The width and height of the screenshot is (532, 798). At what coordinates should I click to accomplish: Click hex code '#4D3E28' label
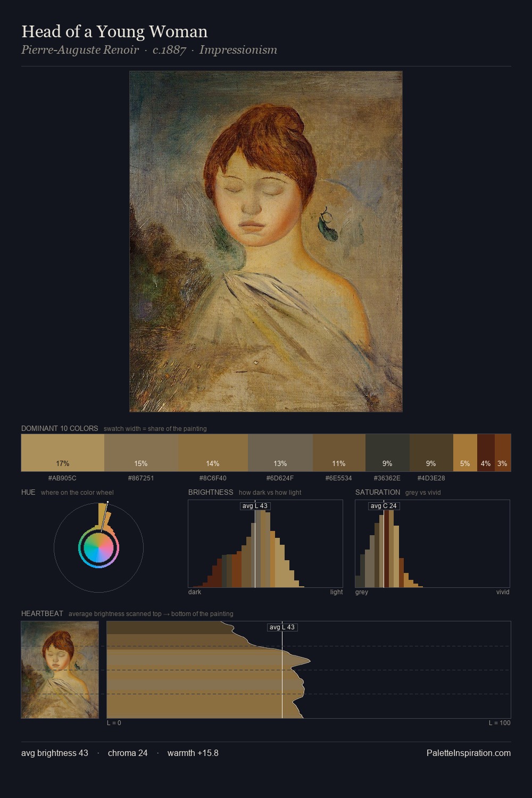pos(431,478)
